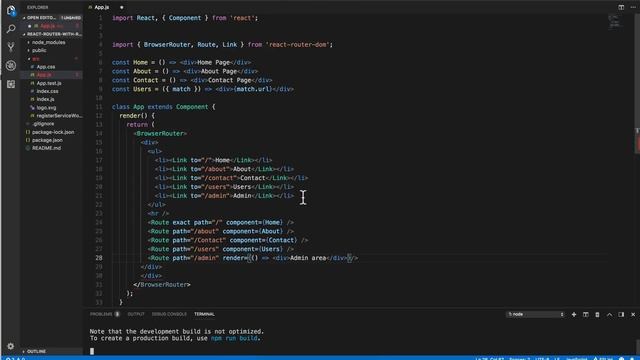Open the editor More Actions ellipsis
This screenshot has height=360, width=640.
(x=633, y=7)
